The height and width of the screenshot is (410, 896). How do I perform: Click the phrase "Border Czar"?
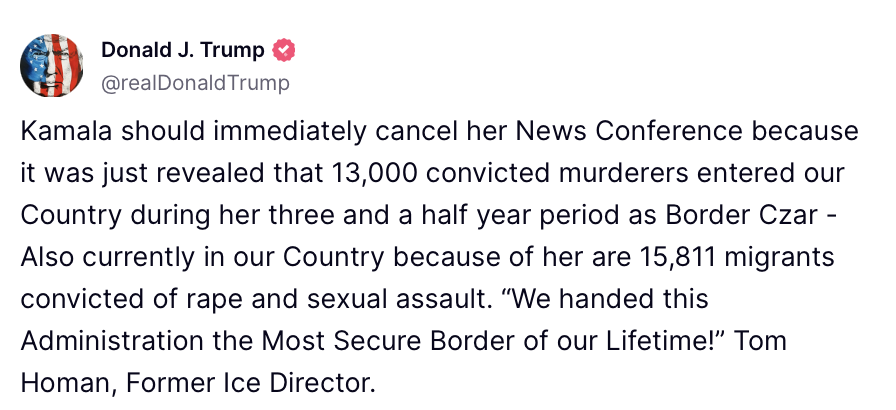[x=739, y=216]
